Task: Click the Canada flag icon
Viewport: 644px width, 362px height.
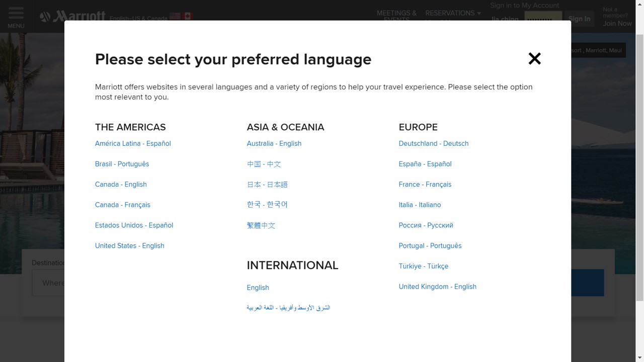Action: (188, 16)
